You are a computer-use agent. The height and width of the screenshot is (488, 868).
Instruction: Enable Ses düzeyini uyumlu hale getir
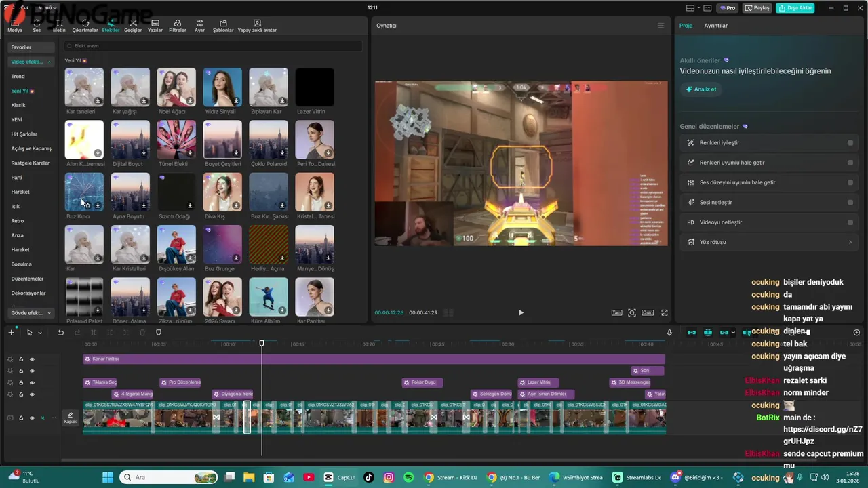coord(850,182)
